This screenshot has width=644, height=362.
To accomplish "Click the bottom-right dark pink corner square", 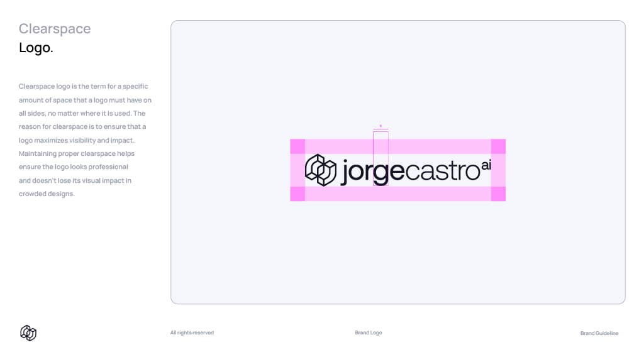I will pyautogui.click(x=498, y=194).
